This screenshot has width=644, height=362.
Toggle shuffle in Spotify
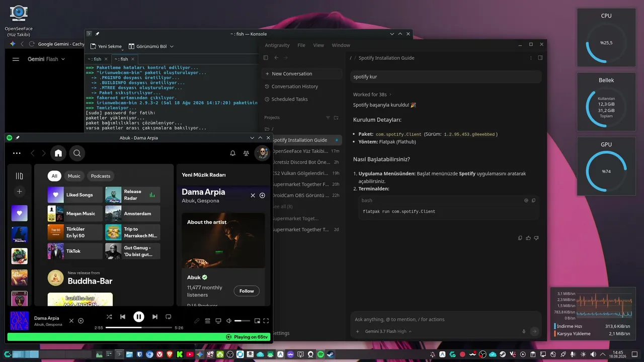(109, 317)
